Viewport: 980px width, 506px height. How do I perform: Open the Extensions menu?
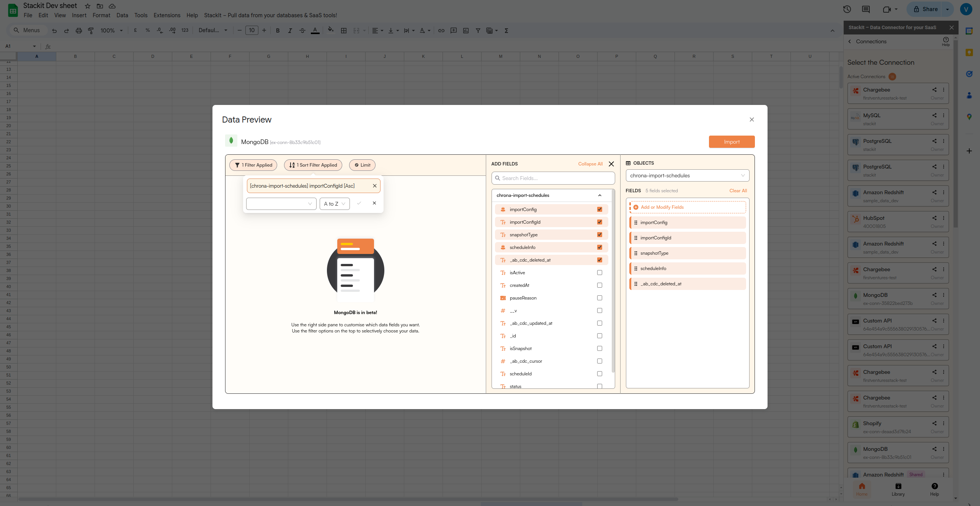tap(167, 15)
